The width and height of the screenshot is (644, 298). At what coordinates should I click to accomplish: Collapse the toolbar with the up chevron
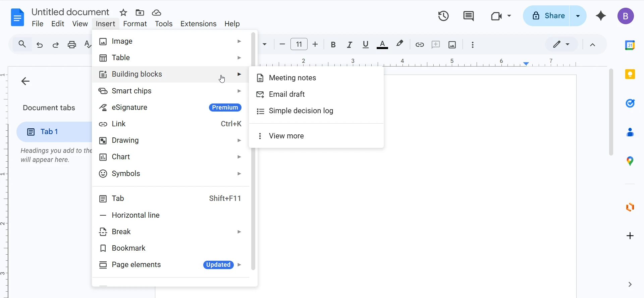pyautogui.click(x=593, y=45)
